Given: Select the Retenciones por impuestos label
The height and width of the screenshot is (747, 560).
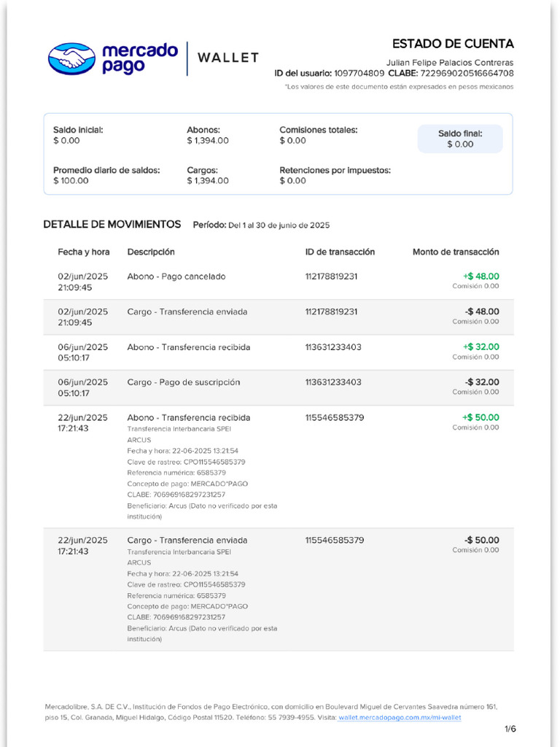Looking at the screenshot, I should click(335, 170).
